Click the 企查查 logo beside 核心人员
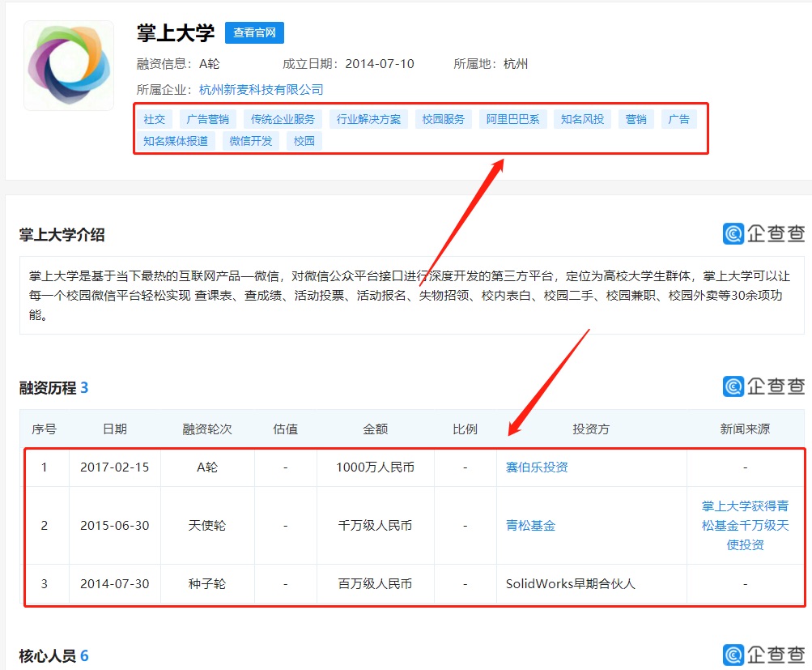Image resolution: width=812 pixels, height=670 pixels. [x=763, y=655]
